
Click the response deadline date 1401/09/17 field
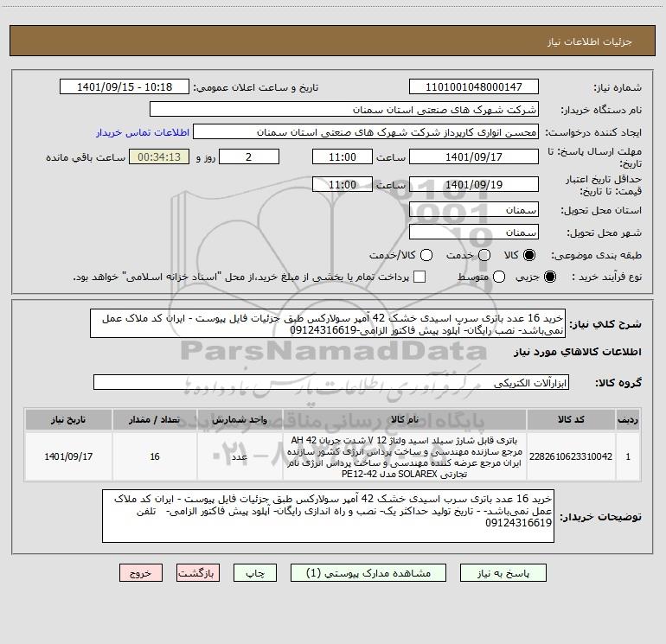click(474, 156)
